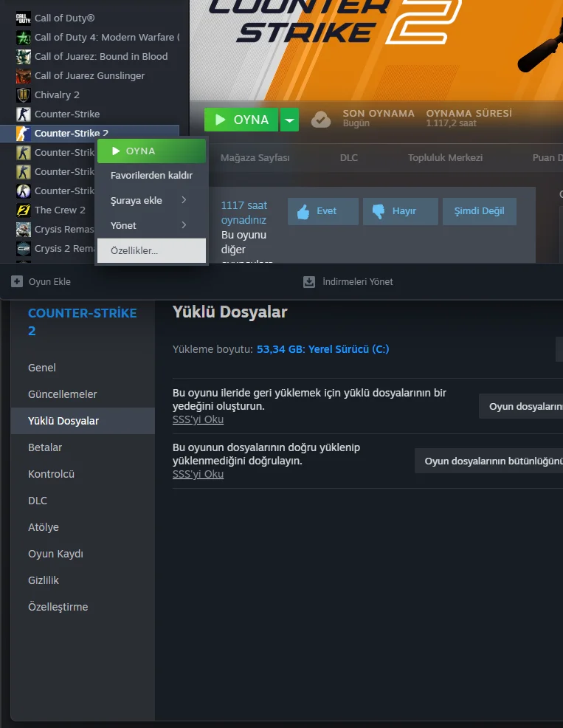
Task: Choose Favorilerden kaldır from context menu
Action: [x=151, y=176]
